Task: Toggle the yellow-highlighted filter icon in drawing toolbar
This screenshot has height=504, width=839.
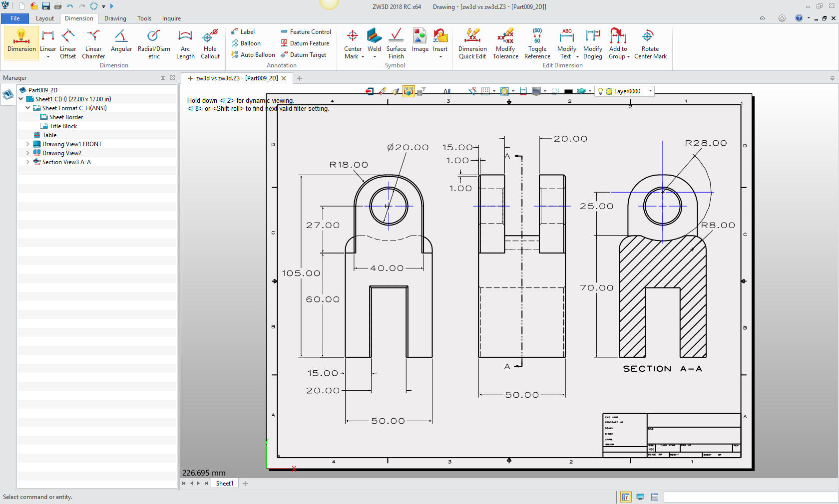Action: point(409,91)
